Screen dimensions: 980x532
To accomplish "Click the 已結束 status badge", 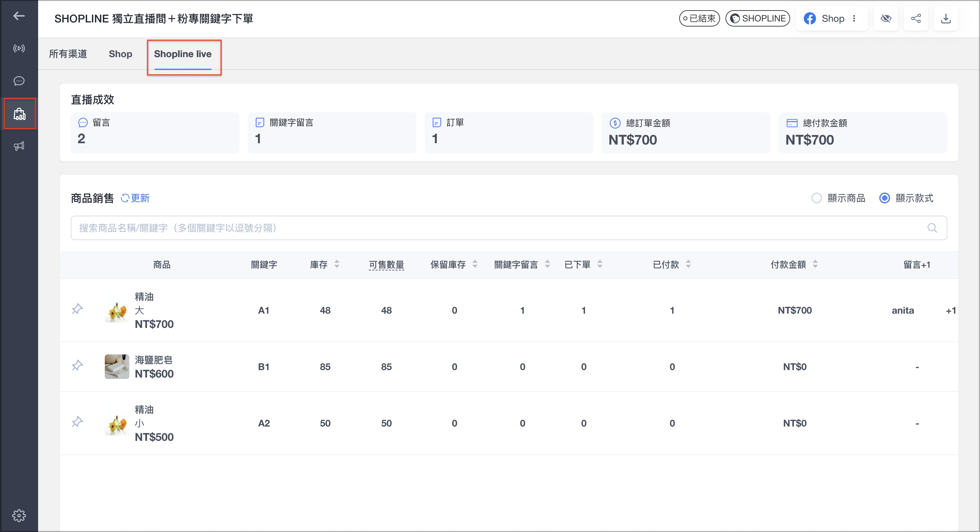I will 699,18.
